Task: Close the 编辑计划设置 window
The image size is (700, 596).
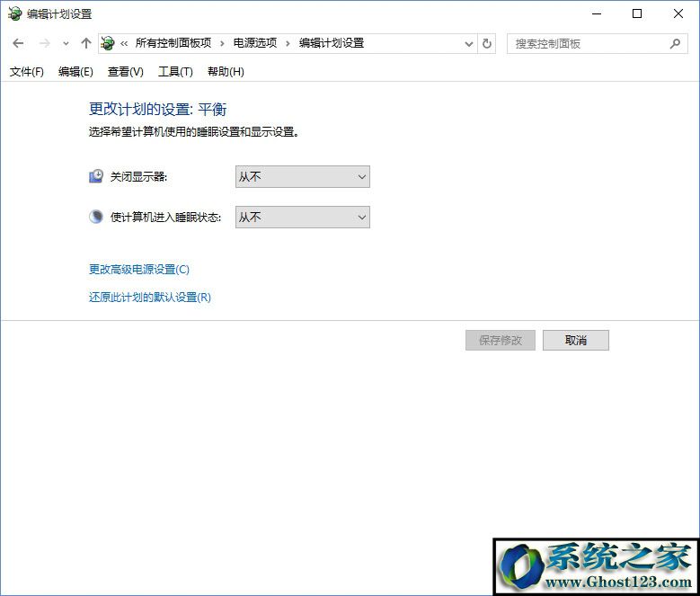Action: click(x=678, y=13)
